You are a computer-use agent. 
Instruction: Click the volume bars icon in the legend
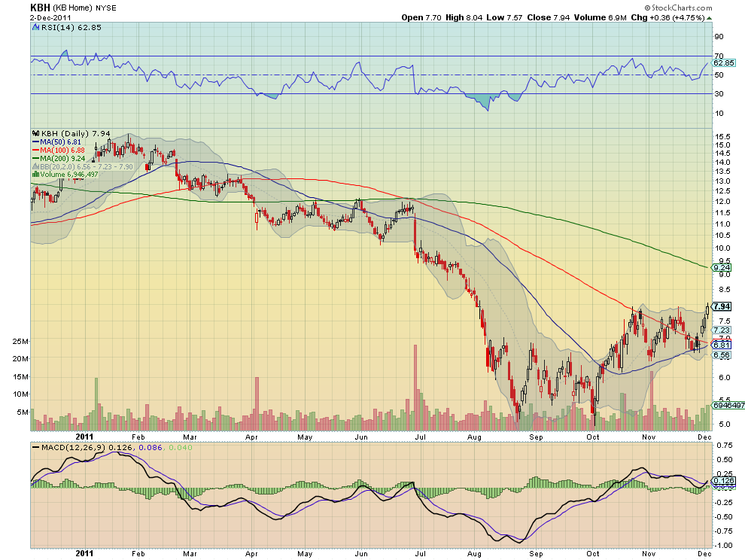(x=35, y=175)
